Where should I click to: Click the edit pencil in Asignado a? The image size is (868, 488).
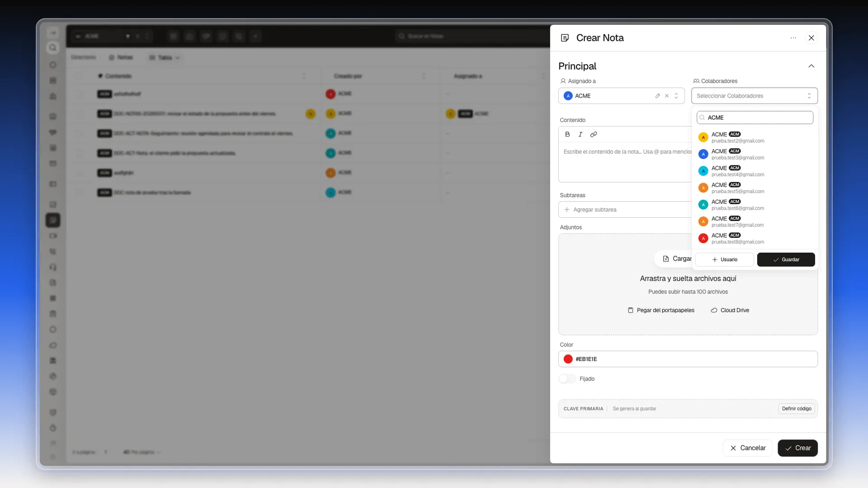pyautogui.click(x=657, y=96)
